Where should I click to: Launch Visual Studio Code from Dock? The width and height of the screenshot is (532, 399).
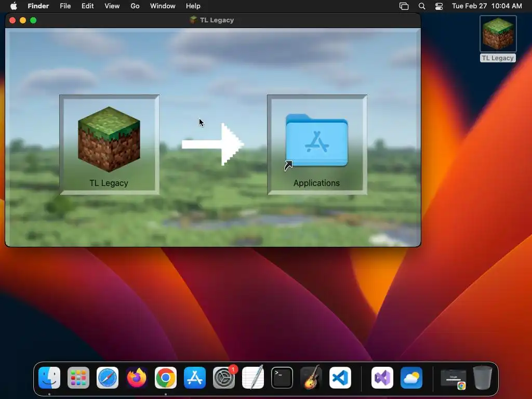(x=340, y=378)
